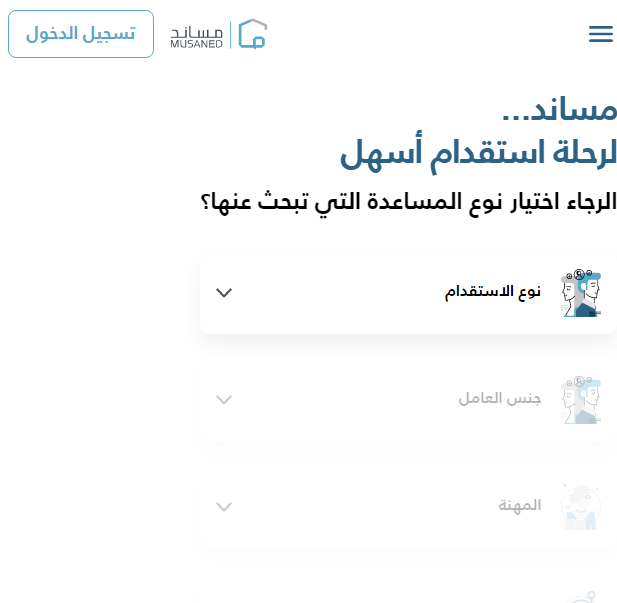Expand the المهنة dropdown chevron
This screenshot has width=617, height=603.
point(224,506)
